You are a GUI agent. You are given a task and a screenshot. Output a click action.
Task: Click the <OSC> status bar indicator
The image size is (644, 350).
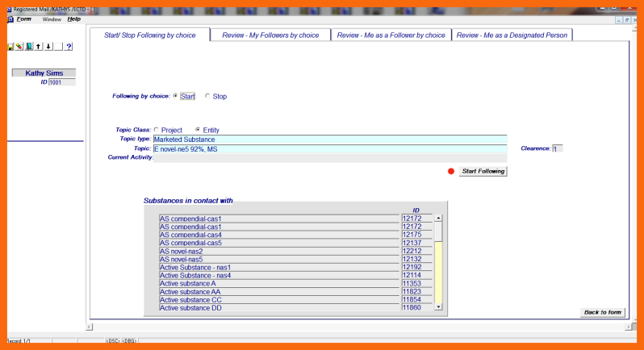(x=112, y=341)
